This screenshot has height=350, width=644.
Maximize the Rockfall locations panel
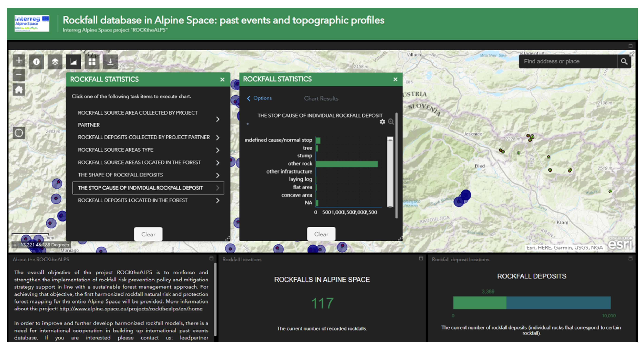click(x=421, y=258)
